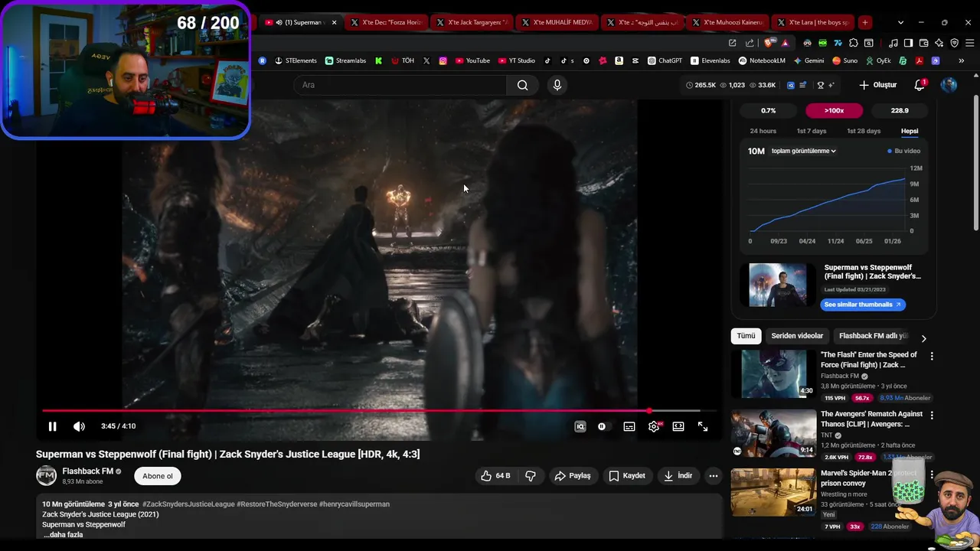Enter fullscreen mode
980x551 pixels.
pyautogui.click(x=702, y=426)
